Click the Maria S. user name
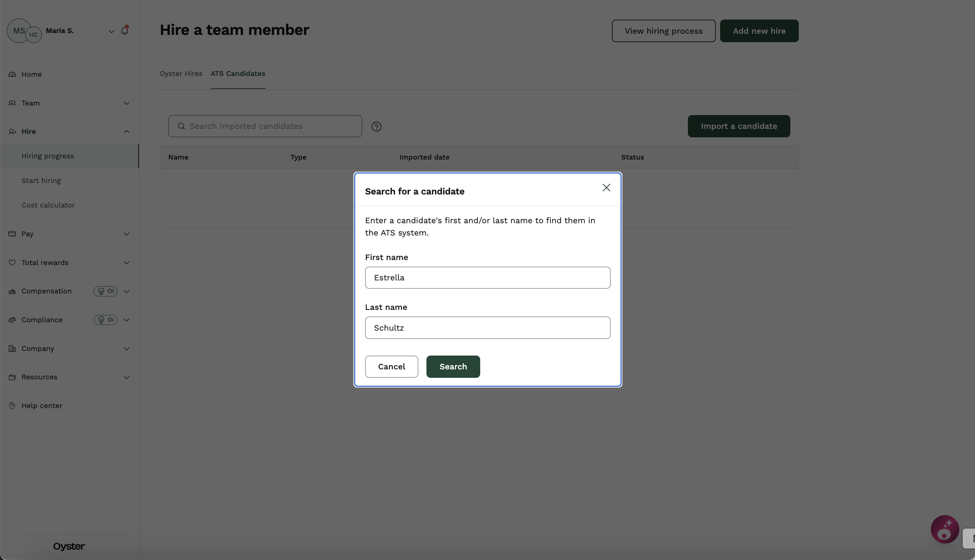This screenshot has width=975, height=560. point(59,31)
